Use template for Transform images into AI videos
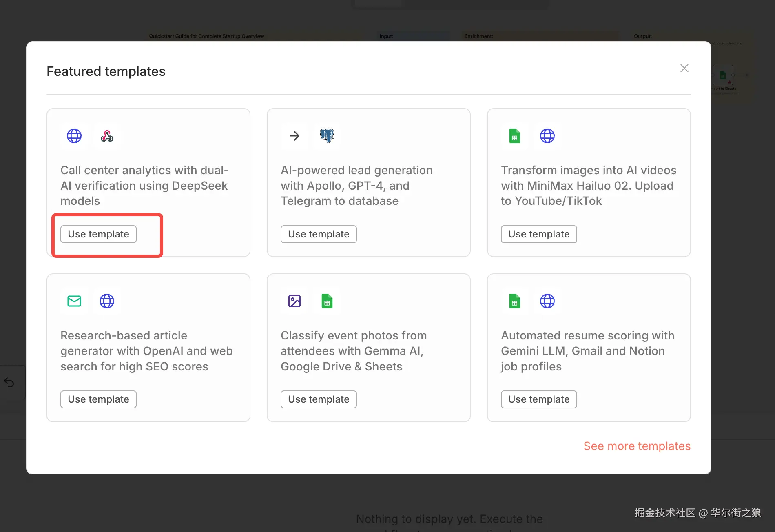The width and height of the screenshot is (775, 532). coord(539,234)
